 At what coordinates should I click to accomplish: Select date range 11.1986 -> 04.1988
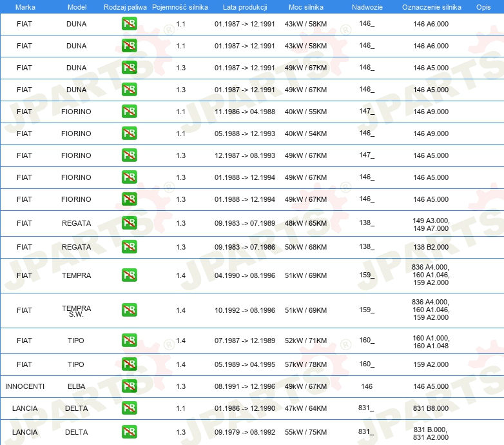pyautogui.click(x=245, y=112)
